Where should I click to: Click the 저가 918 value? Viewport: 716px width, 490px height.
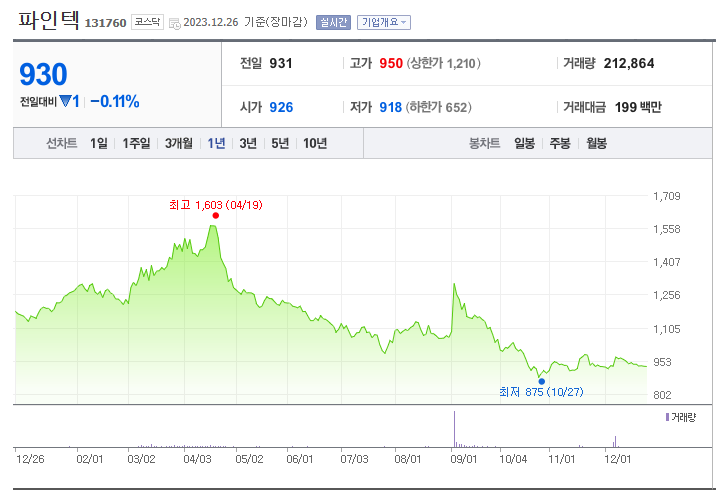pos(390,107)
